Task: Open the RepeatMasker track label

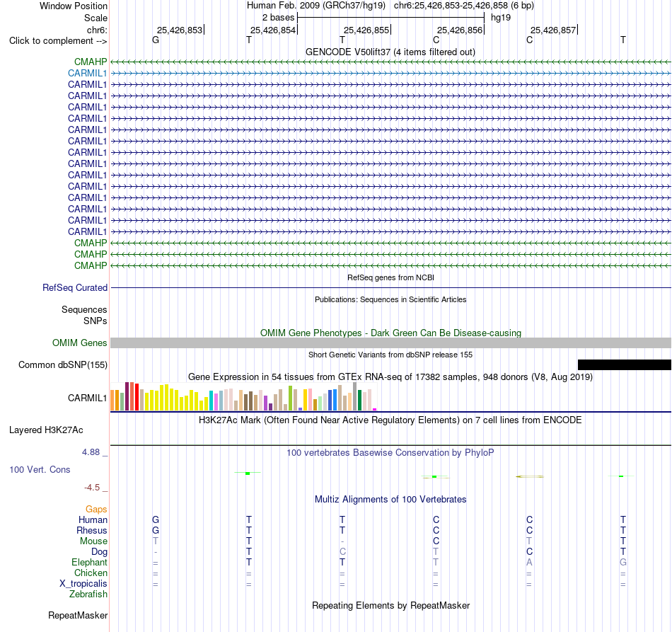Action: click(x=78, y=615)
